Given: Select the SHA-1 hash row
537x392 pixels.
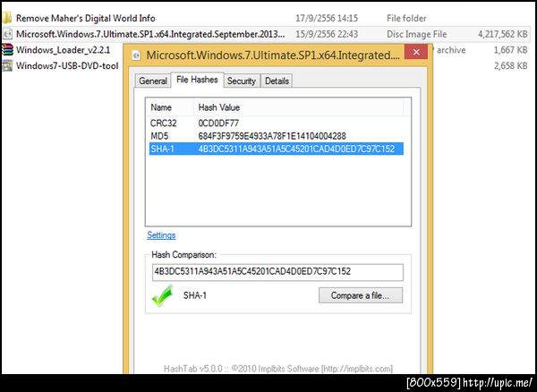Looking at the screenshot, I should [x=276, y=149].
